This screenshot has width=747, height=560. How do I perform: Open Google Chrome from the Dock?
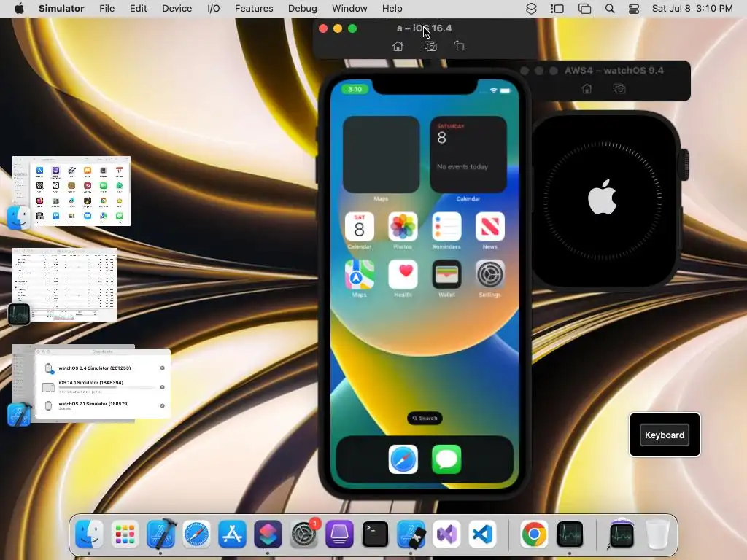point(534,534)
